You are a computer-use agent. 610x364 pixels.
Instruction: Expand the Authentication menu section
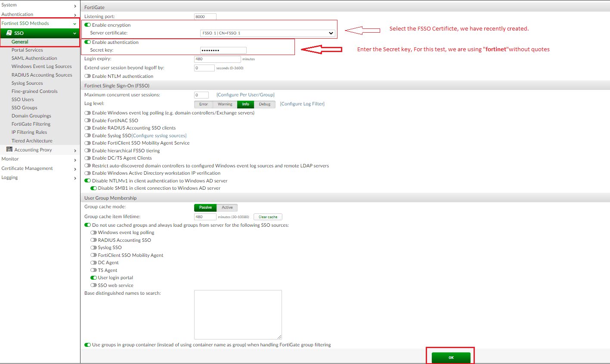pos(75,15)
